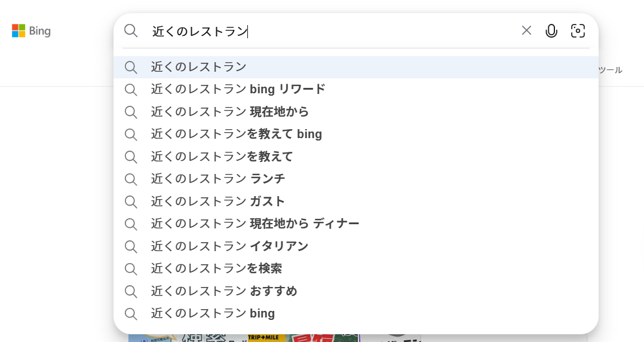The height and width of the screenshot is (342, 644).
Task: Select suggestion 近くのレストラン bing リワード
Action: pos(238,90)
